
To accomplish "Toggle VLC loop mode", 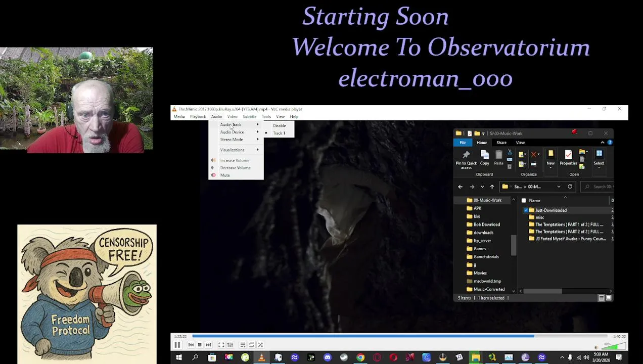I will coord(251,345).
